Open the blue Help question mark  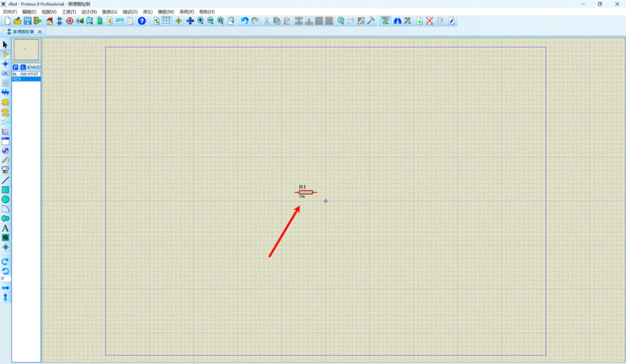[x=142, y=20]
